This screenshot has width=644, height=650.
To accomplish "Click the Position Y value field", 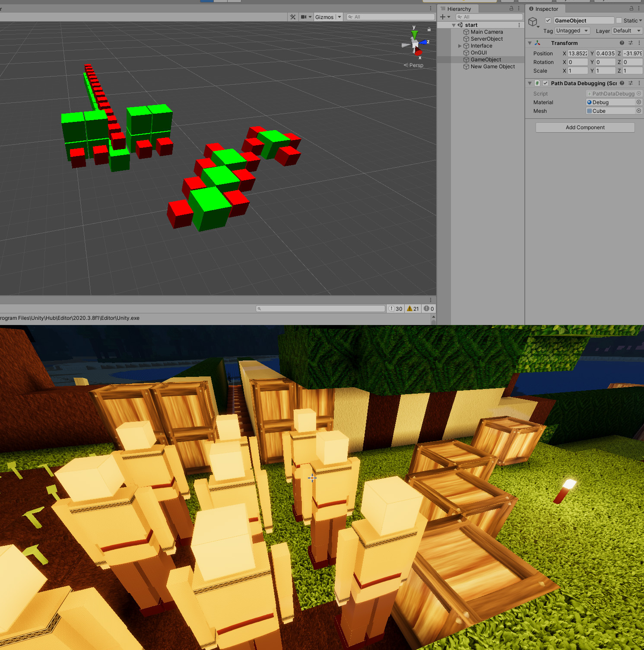I will pyautogui.click(x=606, y=53).
